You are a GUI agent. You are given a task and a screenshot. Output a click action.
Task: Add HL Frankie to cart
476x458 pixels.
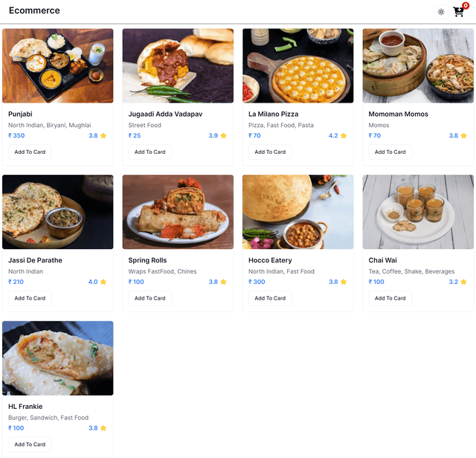tap(30, 445)
